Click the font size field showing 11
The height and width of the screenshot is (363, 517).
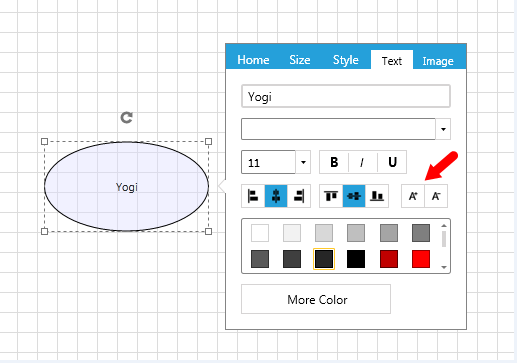(x=268, y=162)
